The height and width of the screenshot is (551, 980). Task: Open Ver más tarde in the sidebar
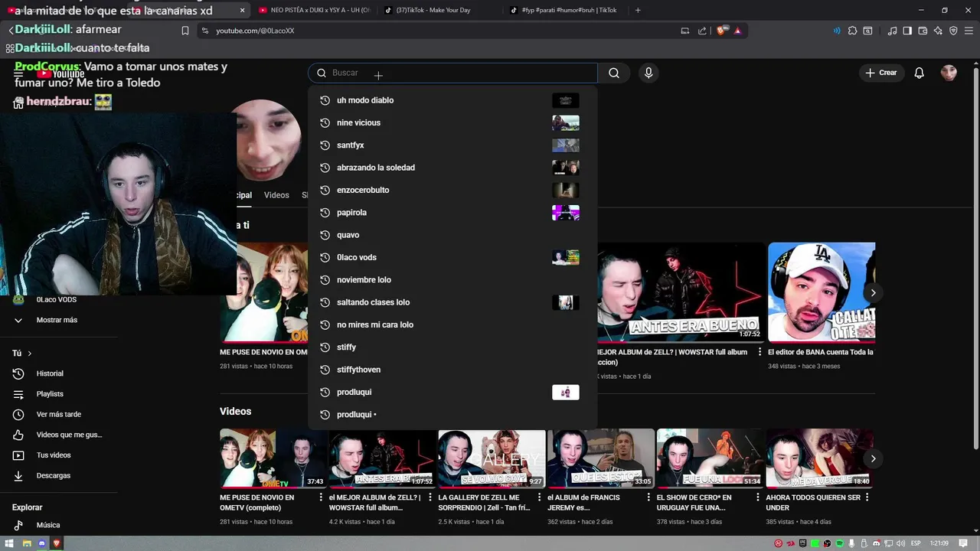pyautogui.click(x=59, y=414)
